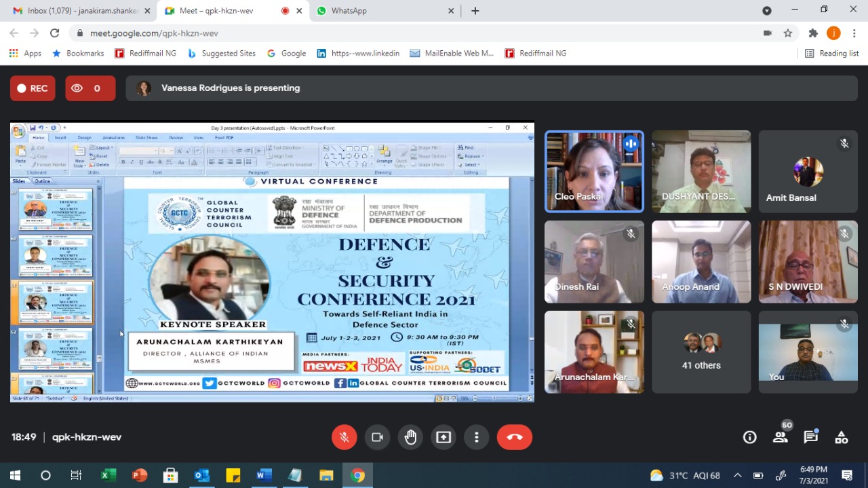Open the 41 others tile
The width and height of the screenshot is (868, 488).
701,352
